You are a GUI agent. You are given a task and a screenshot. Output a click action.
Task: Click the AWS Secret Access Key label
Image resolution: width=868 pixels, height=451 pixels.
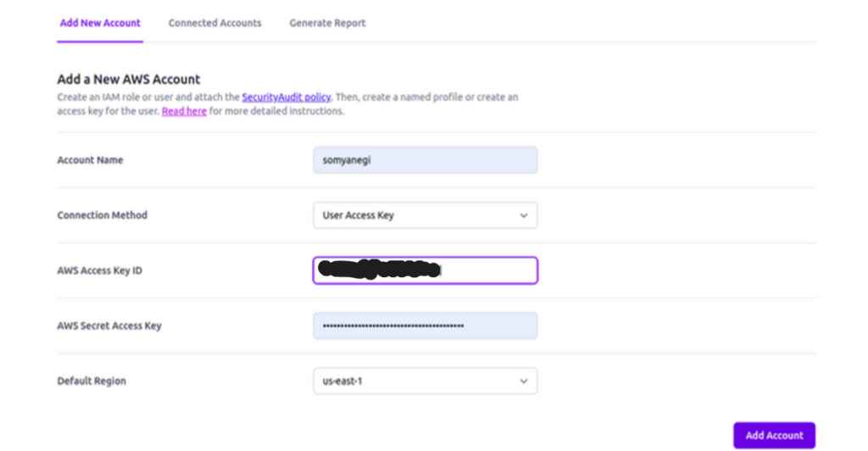108,326
